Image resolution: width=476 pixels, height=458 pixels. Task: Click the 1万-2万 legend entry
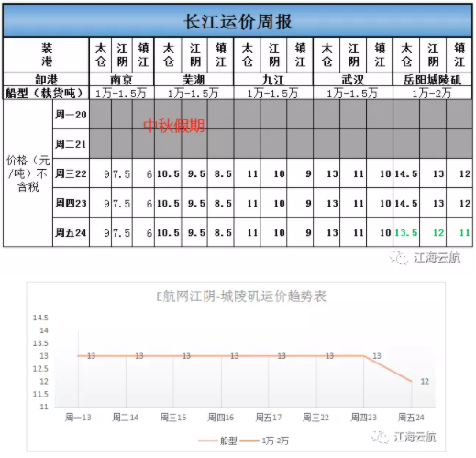click(x=265, y=441)
